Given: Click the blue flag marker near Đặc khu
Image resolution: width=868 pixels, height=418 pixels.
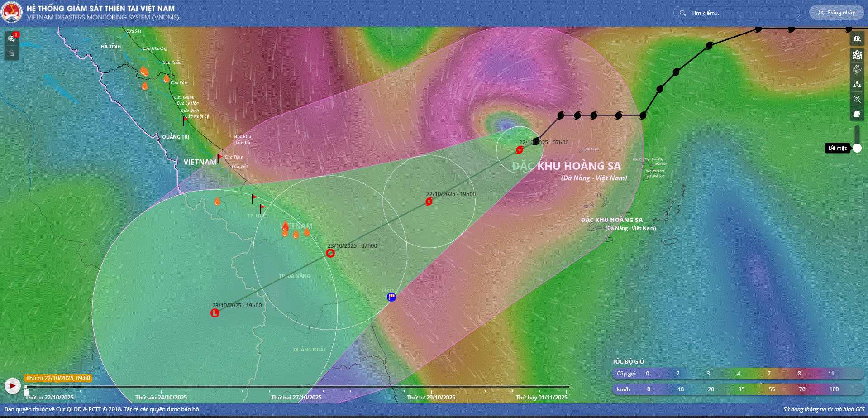Looking at the screenshot, I should click(x=392, y=297).
